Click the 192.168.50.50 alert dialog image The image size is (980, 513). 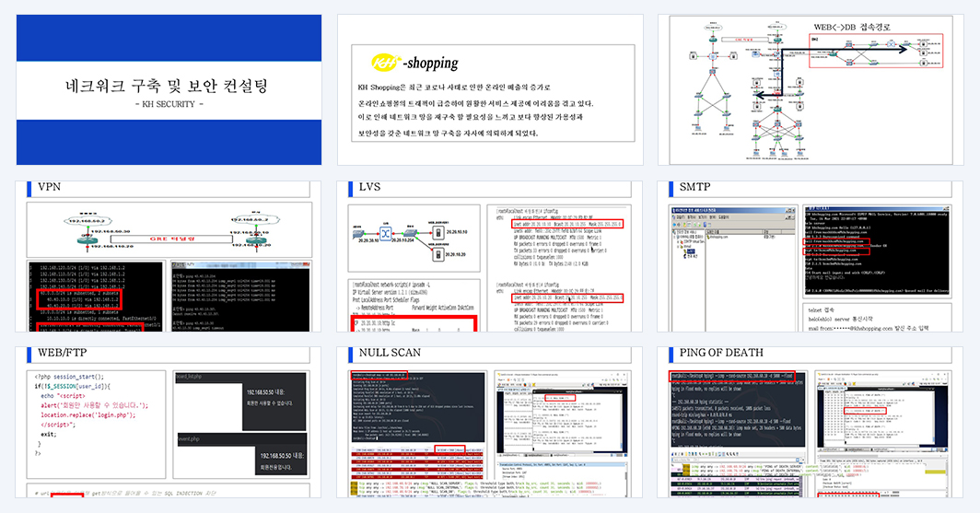point(242,425)
